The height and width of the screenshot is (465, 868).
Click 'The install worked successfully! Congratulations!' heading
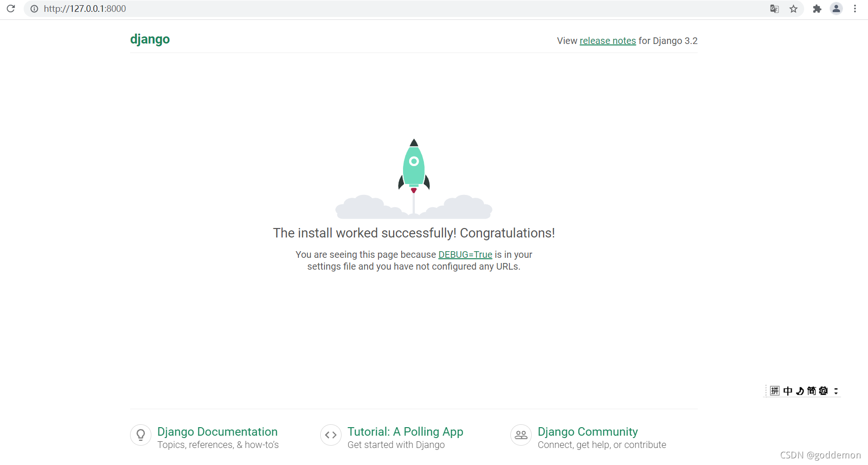414,233
